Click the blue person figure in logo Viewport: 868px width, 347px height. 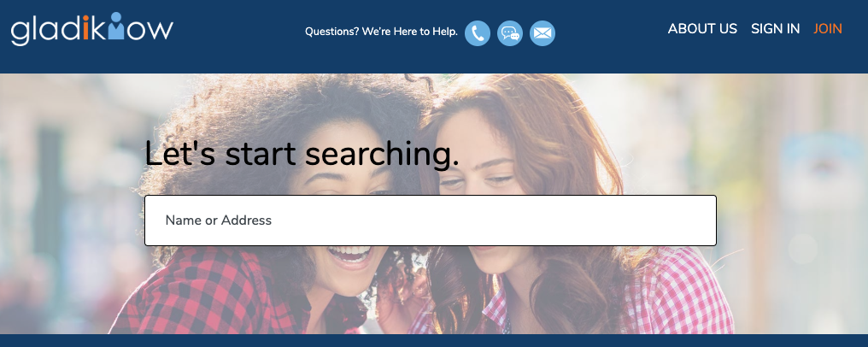coord(116,26)
